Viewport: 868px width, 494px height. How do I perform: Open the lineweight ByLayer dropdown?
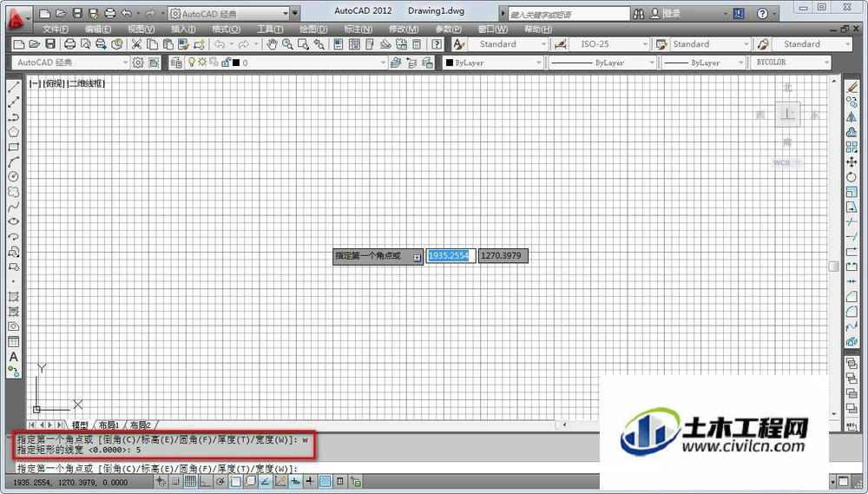pyautogui.click(x=740, y=63)
